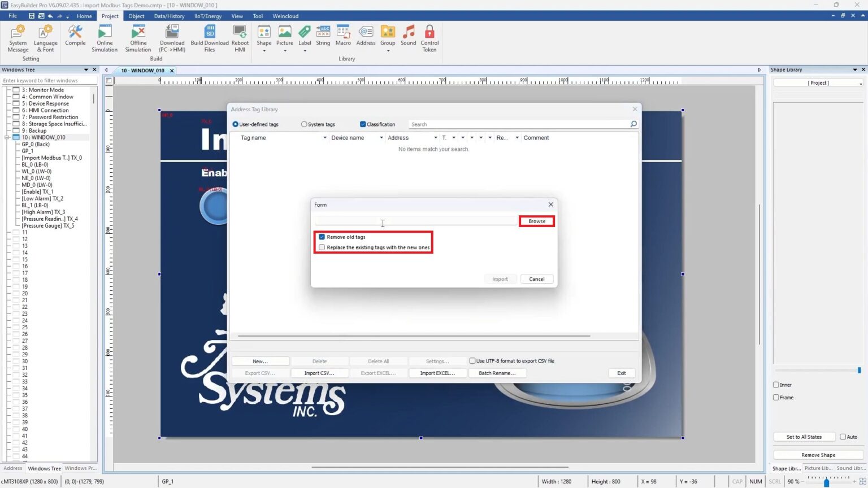Disable the Classification checkbox
Image resolution: width=868 pixels, height=488 pixels.
tap(362, 124)
